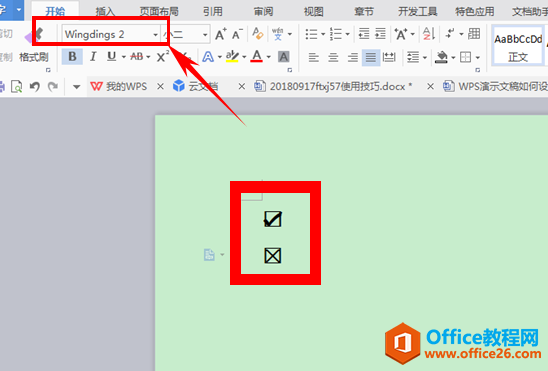The width and height of the screenshot is (548, 371).
Task: Click the redo arrow icon
Action: pos(53,86)
